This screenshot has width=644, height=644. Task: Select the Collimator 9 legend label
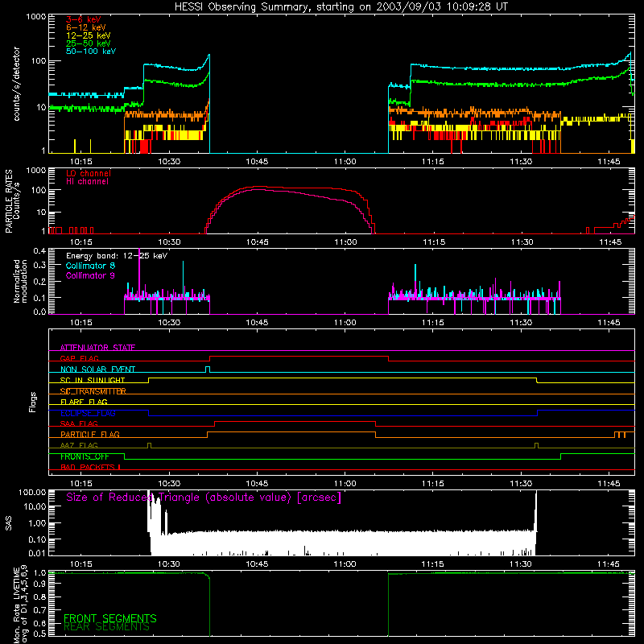pos(90,275)
